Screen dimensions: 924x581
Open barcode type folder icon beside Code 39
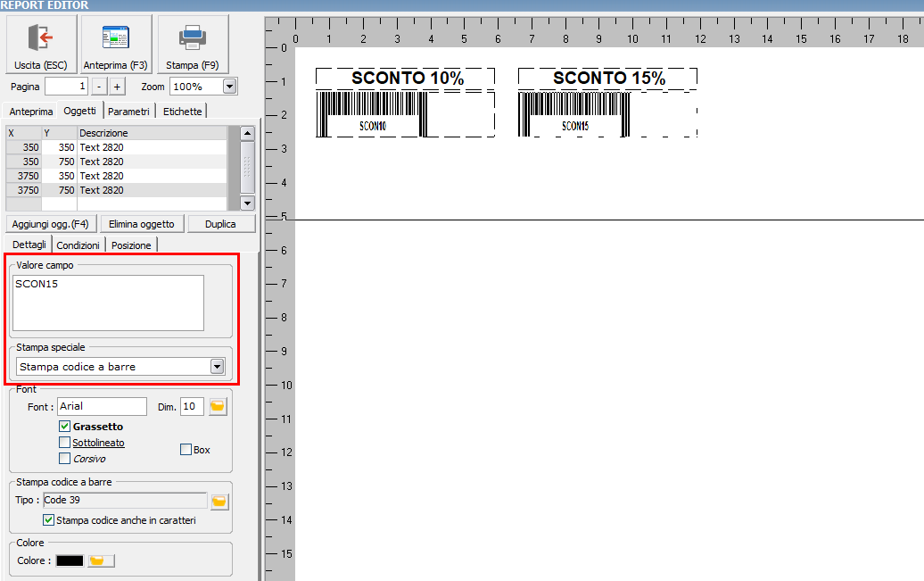(219, 502)
